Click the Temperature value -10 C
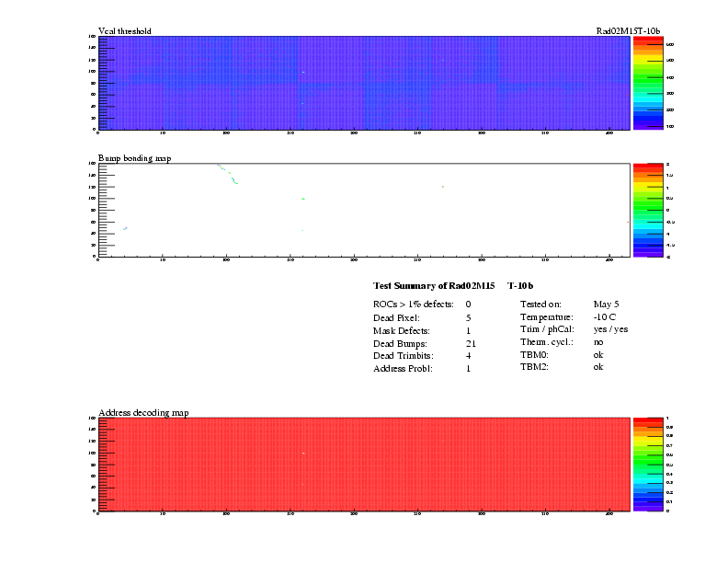The height and width of the screenshot is (563, 728). [606, 316]
